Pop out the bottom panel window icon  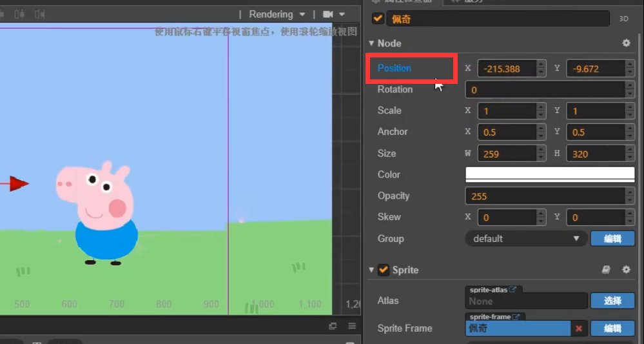click(333, 326)
